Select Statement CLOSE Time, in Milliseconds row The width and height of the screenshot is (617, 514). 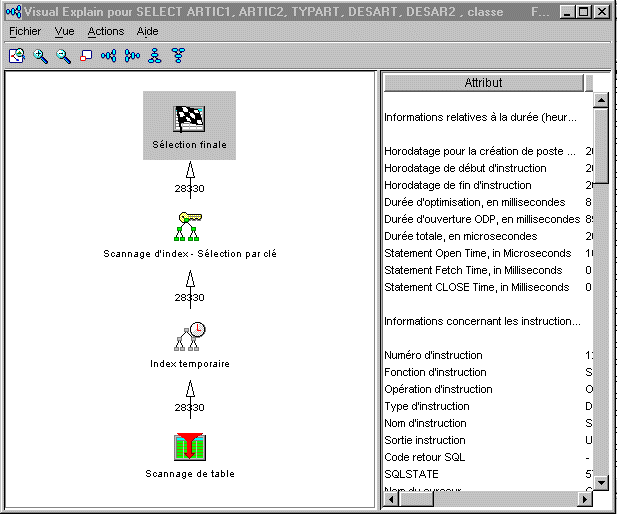(488, 287)
